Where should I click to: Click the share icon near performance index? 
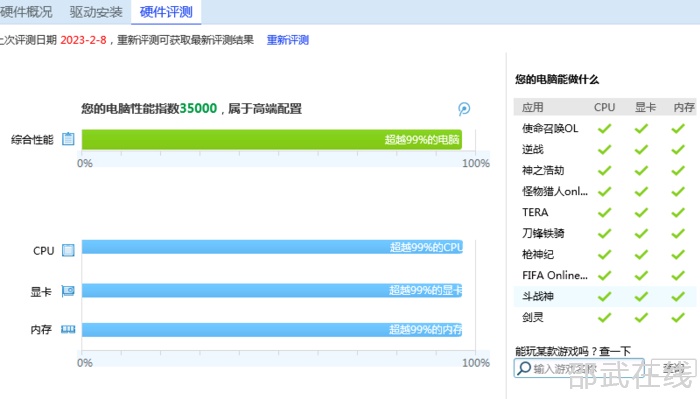[x=464, y=108]
